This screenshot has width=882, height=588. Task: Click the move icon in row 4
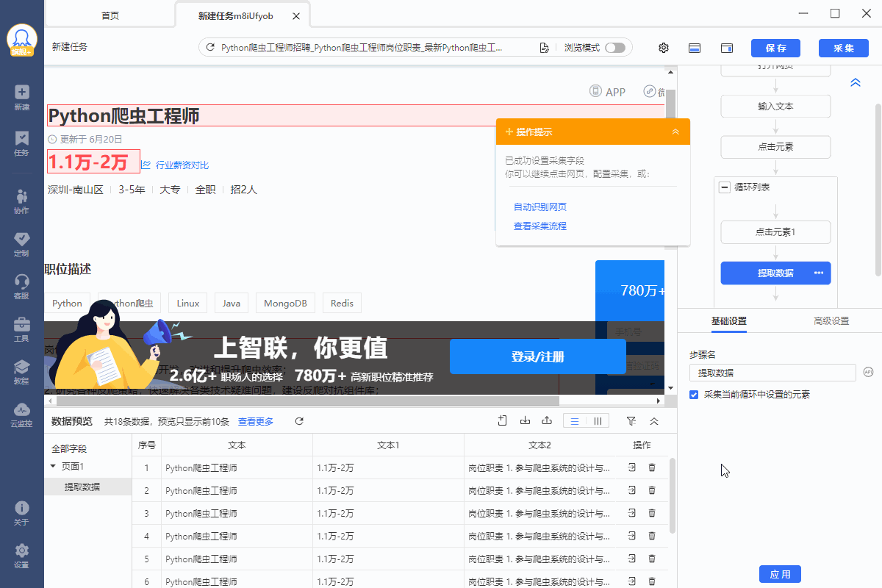[632, 536]
